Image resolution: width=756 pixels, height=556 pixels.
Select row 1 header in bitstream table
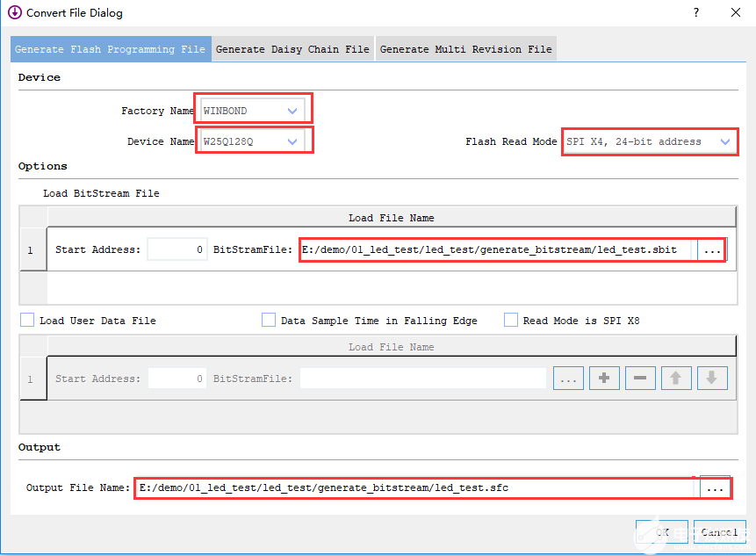pyautogui.click(x=33, y=249)
